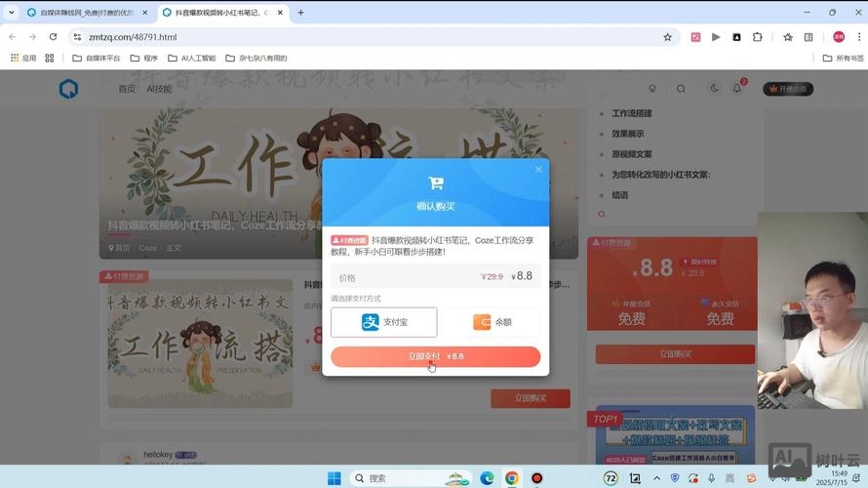Screen dimensions: 868x488
Task: Open the tab groups grid icon
Action: (50, 58)
